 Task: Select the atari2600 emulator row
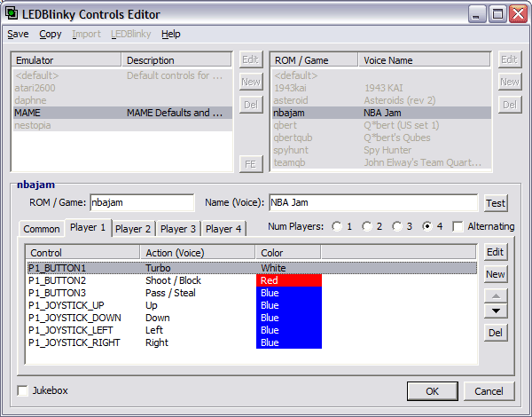pos(122,88)
